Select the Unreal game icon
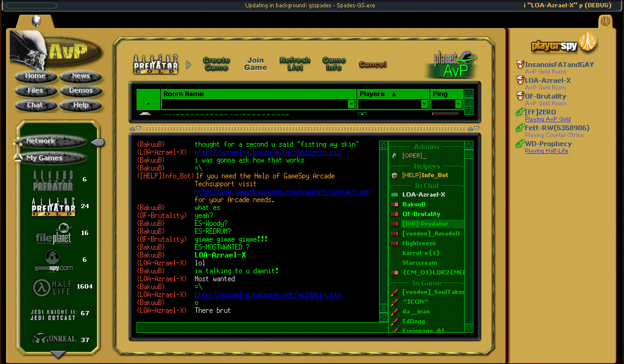Image resolution: width=624 pixels, height=364 pixels. [54, 339]
